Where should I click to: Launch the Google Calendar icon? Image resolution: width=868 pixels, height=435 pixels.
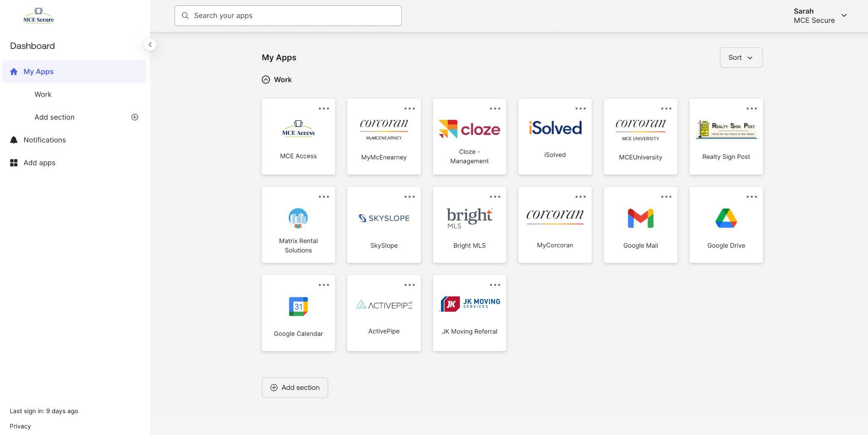pyautogui.click(x=298, y=306)
